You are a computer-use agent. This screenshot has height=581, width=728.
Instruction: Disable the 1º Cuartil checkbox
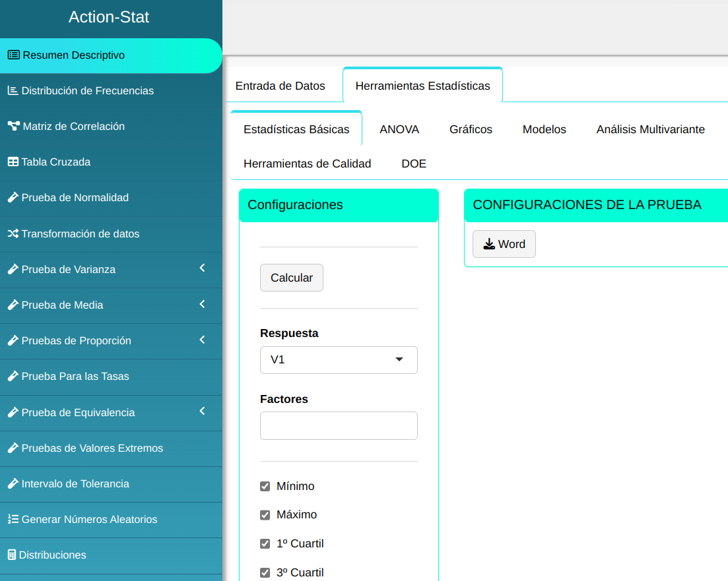pyautogui.click(x=265, y=544)
